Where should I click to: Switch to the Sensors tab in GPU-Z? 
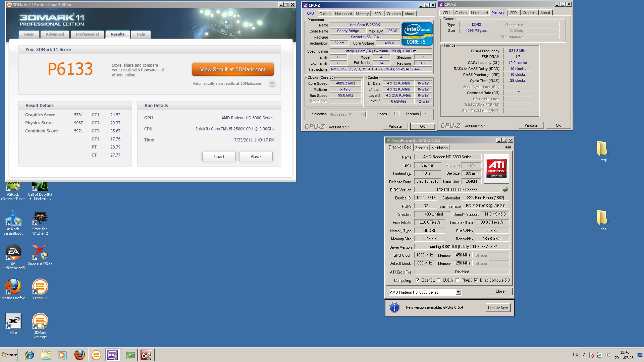(421, 148)
